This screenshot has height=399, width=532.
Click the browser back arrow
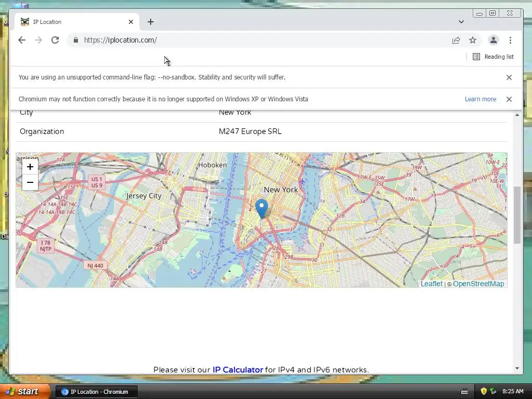point(22,40)
